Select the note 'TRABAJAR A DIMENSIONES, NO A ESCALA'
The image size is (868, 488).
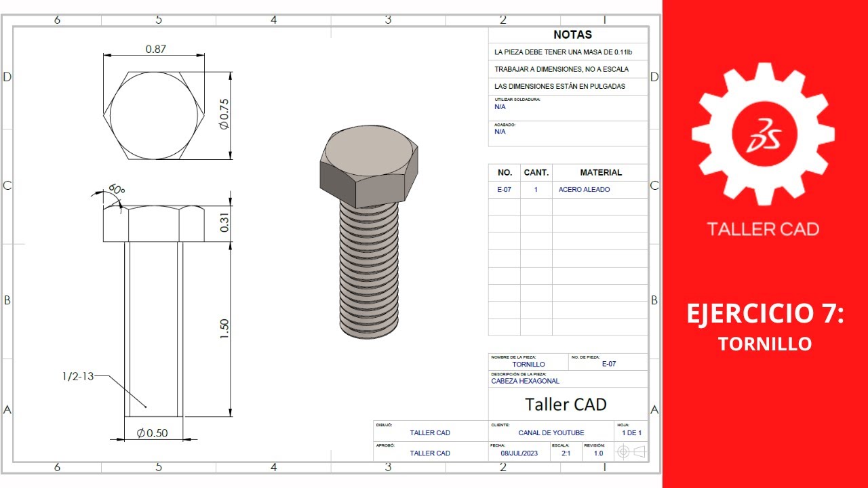(561, 69)
